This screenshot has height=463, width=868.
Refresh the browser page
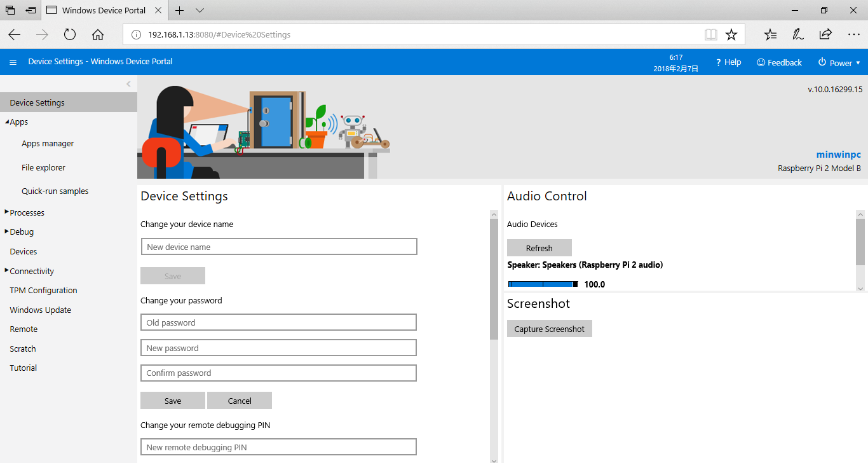(x=70, y=34)
